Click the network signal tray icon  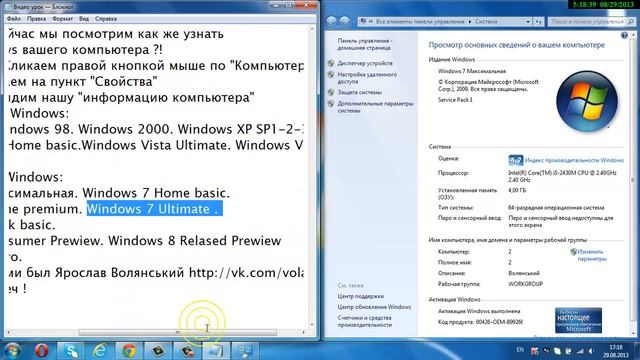pyautogui.click(x=580, y=351)
